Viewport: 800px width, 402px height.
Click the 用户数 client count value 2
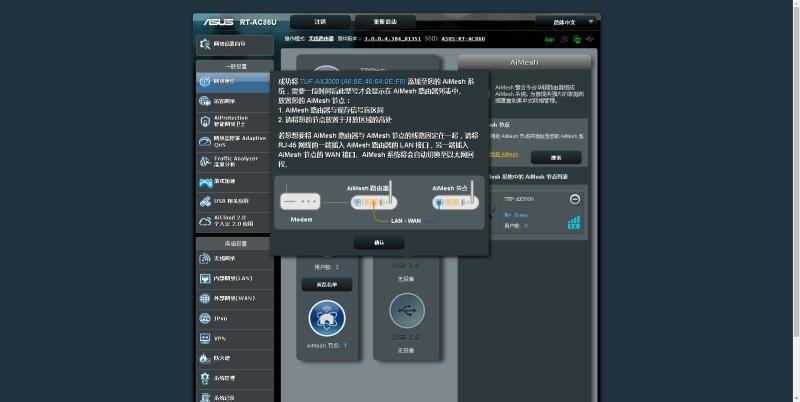pyautogui.click(x=337, y=267)
